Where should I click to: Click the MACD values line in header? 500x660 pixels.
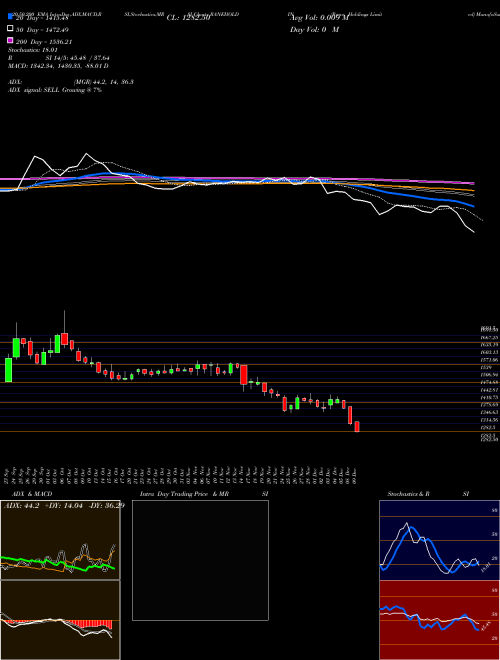click(58, 66)
